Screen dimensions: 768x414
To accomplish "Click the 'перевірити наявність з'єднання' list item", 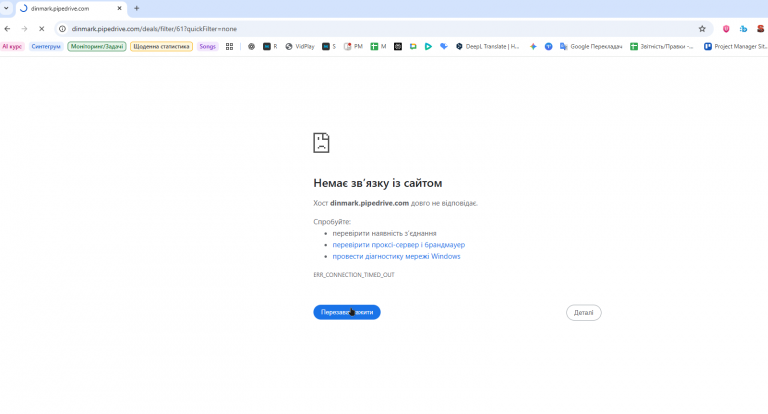I will click(384, 233).
